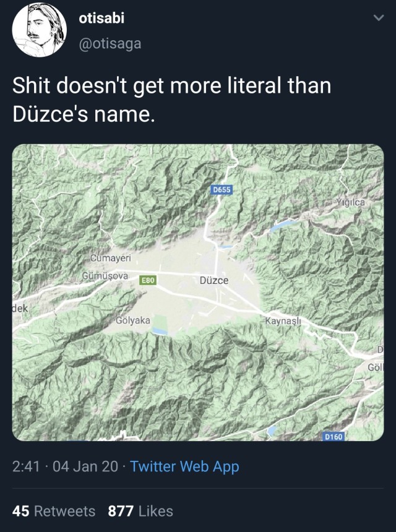Image resolution: width=396 pixels, height=532 pixels.
Task: Select the Gümüşova label on the map
Action: [x=105, y=276]
